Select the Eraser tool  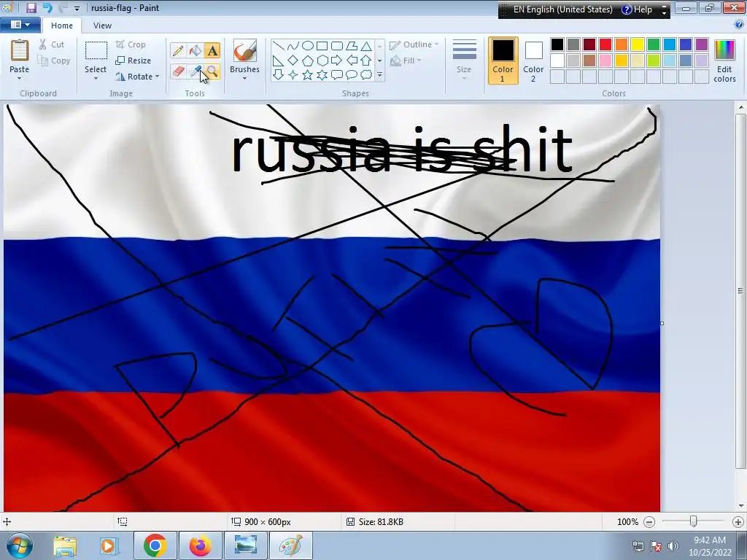(178, 71)
